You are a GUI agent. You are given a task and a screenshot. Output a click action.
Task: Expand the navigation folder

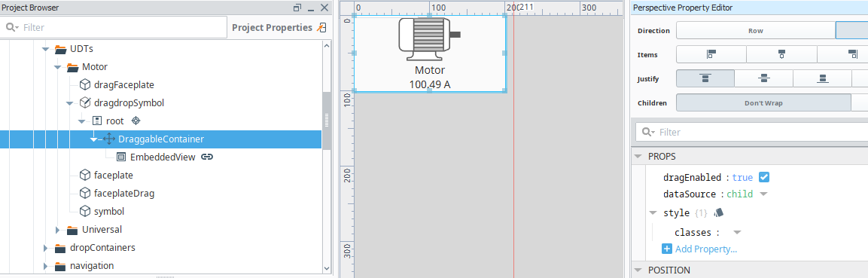pos(46,266)
